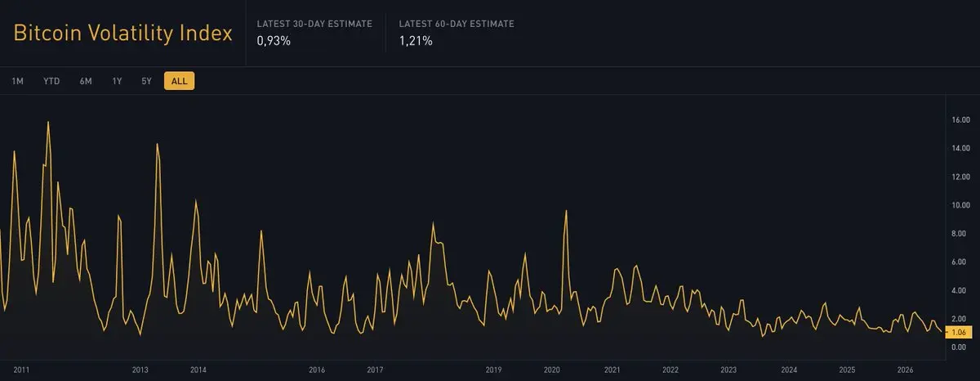This screenshot has height=381, width=980.
Task: Click the 0,93% estimate value
Action: [274, 41]
